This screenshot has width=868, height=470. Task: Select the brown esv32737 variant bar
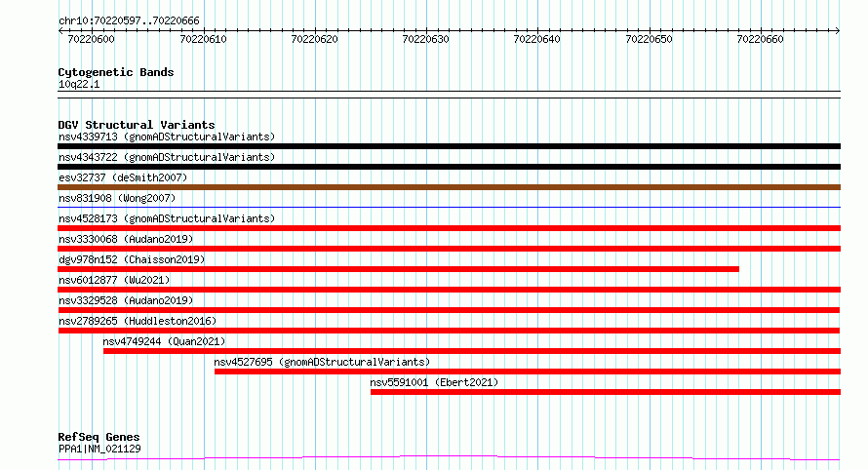(449, 187)
